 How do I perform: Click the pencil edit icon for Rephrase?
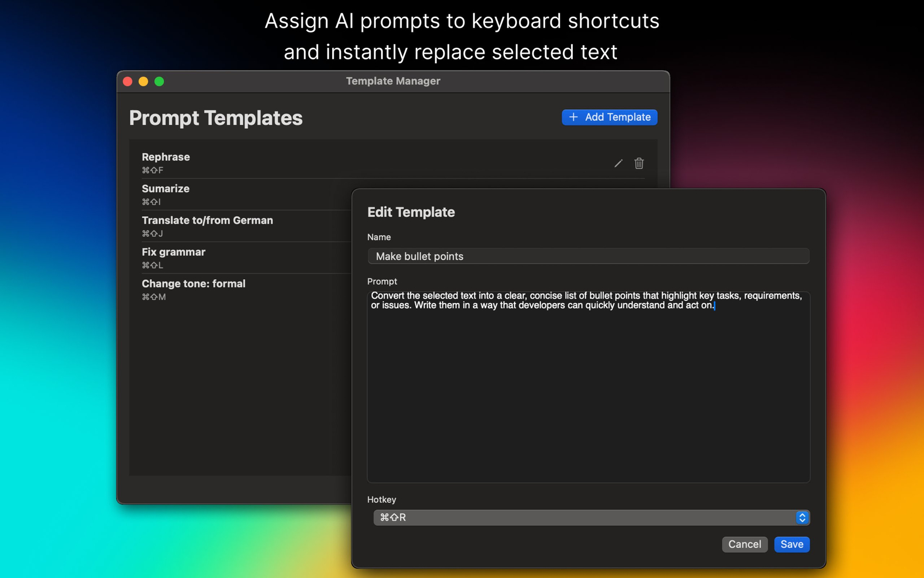(x=618, y=164)
